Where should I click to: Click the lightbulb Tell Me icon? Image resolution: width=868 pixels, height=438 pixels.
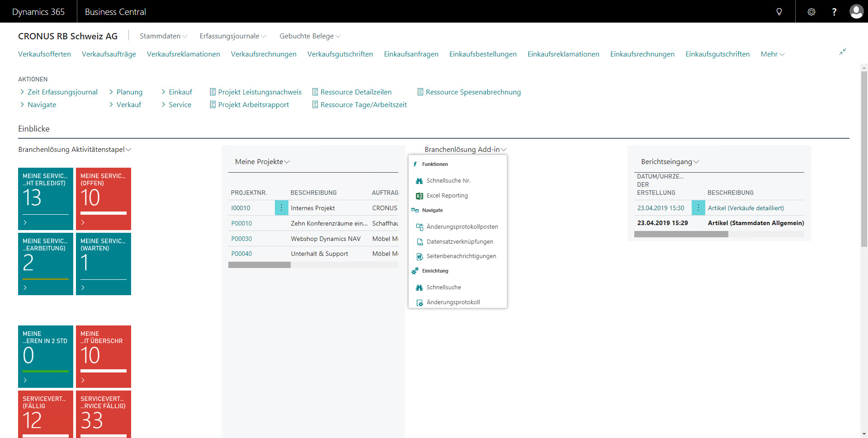(779, 12)
